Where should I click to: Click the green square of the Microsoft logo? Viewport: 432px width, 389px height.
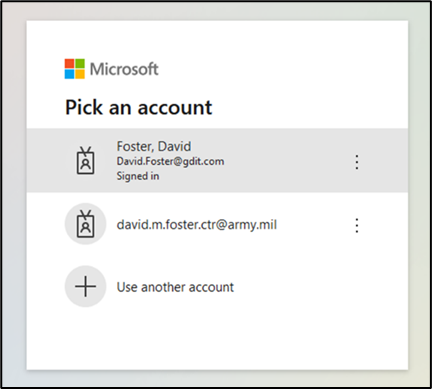tap(80, 64)
